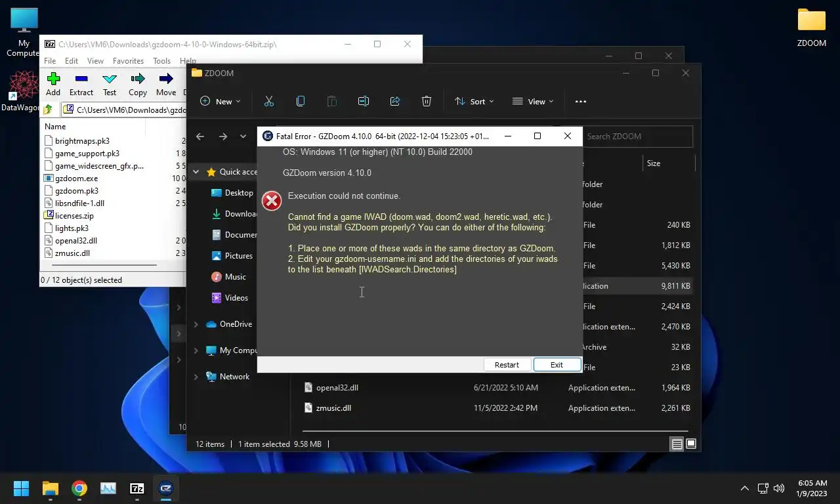Click the Paste icon in ZDOOM Explorer toolbar
The height and width of the screenshot is (504, 840).
331,101
